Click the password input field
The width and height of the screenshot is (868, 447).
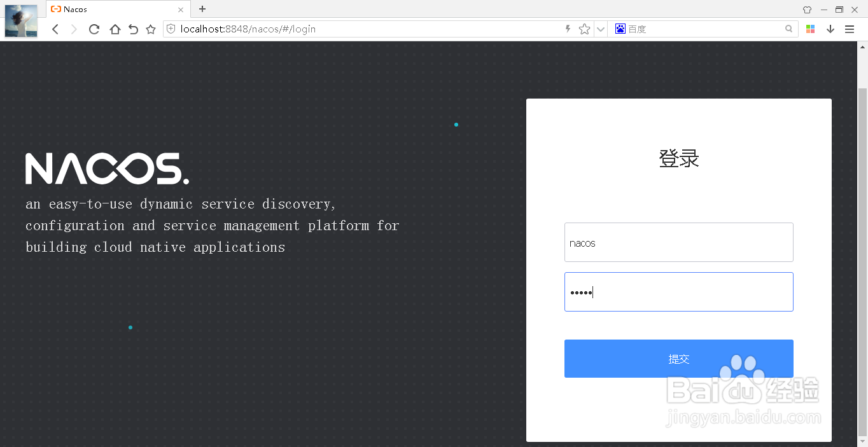pos(678,292)
